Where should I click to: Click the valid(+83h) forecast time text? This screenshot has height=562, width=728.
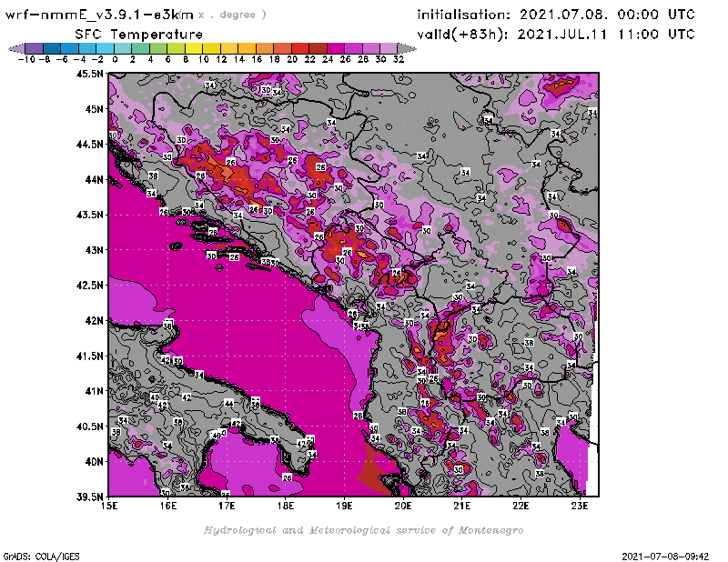[x=555, y=35]
